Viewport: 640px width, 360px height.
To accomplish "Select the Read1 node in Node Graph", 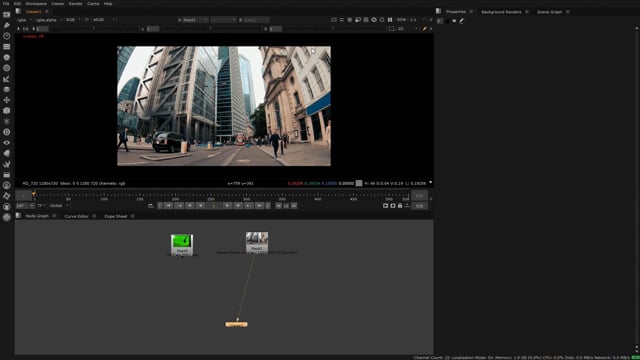I will [257, 243].
